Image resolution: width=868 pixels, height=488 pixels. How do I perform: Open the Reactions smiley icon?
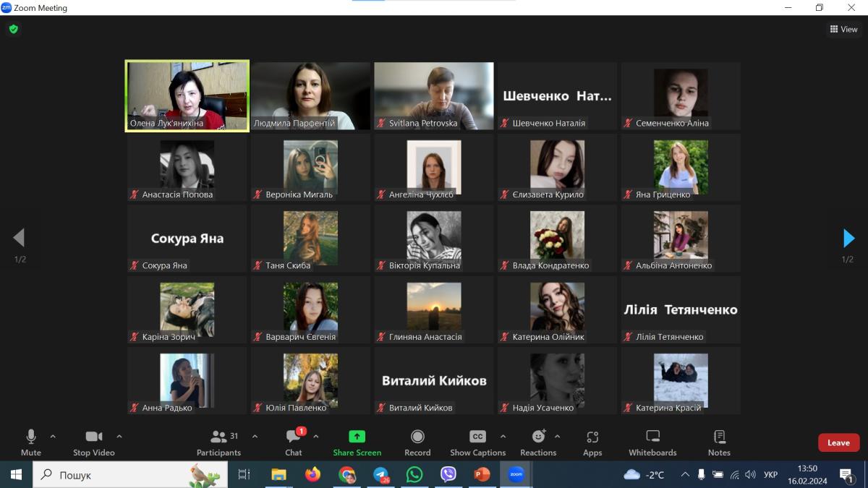(x=538, y=437)
